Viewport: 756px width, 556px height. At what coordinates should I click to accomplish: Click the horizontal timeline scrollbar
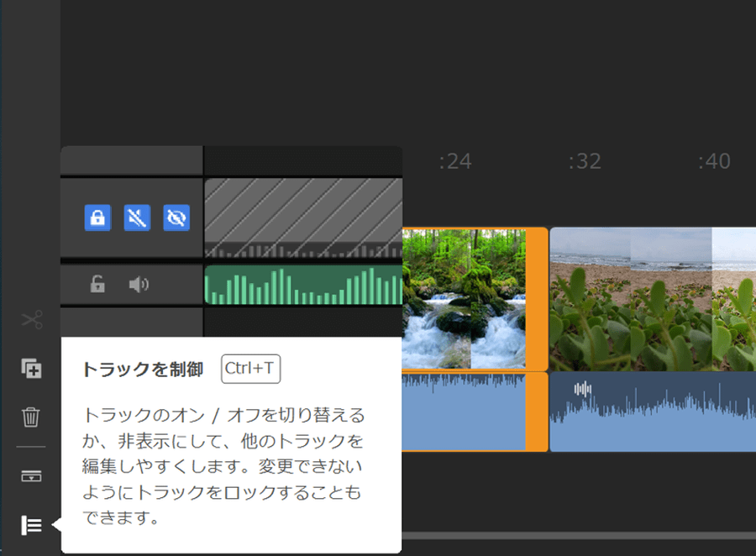tap(579, 536)
